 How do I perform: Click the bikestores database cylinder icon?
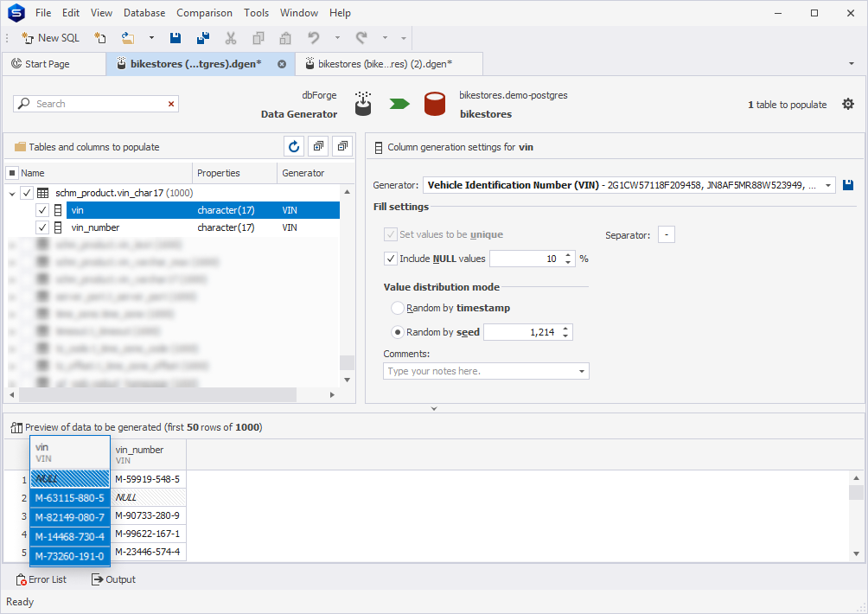[x=435, y=104]
